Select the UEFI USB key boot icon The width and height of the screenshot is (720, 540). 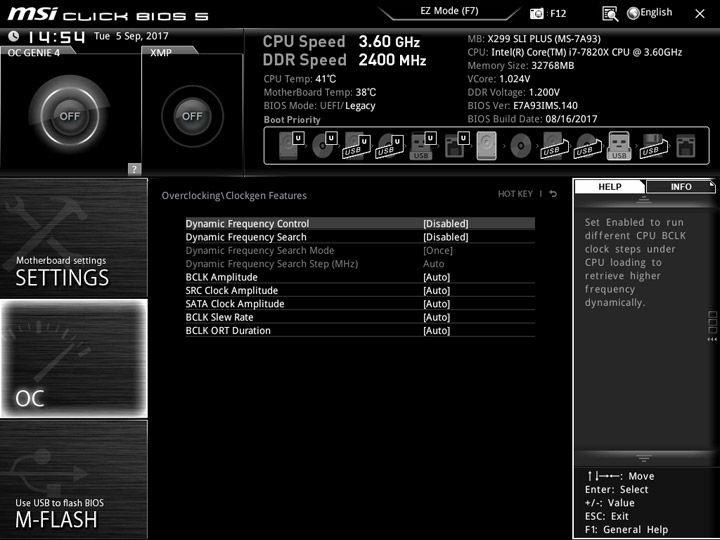(422, 146)
